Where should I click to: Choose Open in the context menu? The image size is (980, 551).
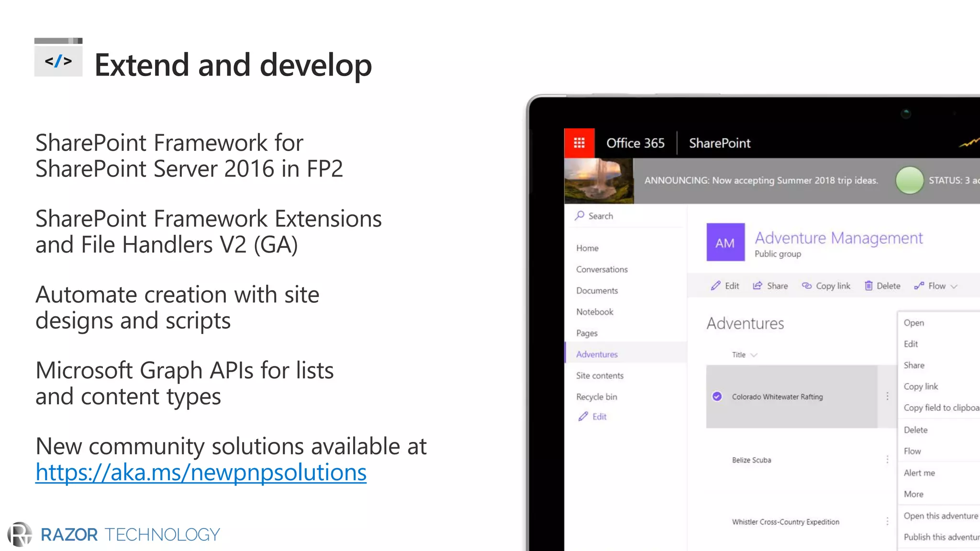(913, 323)
